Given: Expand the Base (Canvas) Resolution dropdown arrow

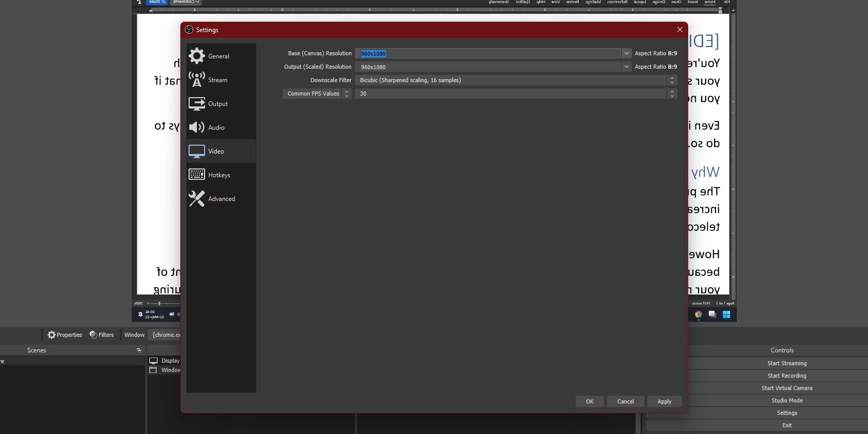Looking at the screenshot, I should tap(626, 53).
